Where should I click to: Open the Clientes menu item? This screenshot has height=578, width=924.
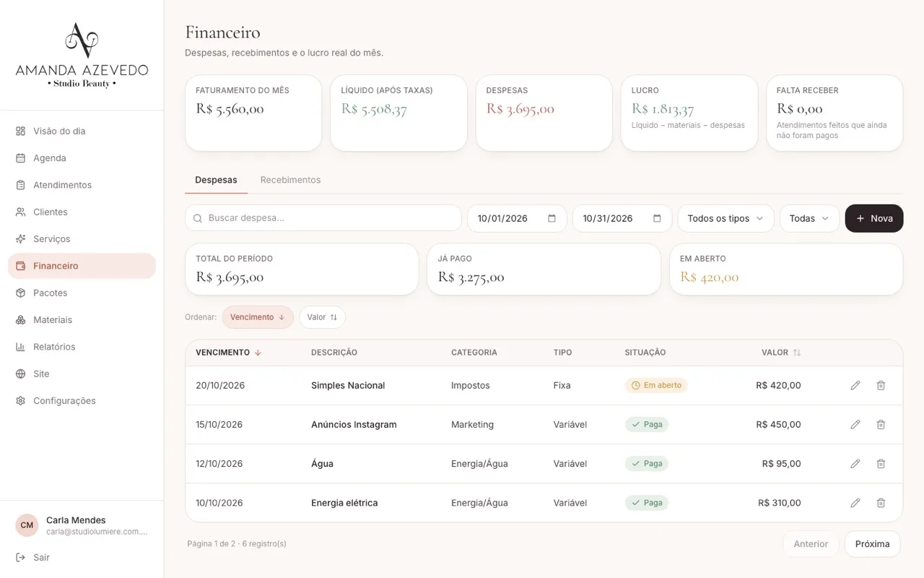point(82,212)
